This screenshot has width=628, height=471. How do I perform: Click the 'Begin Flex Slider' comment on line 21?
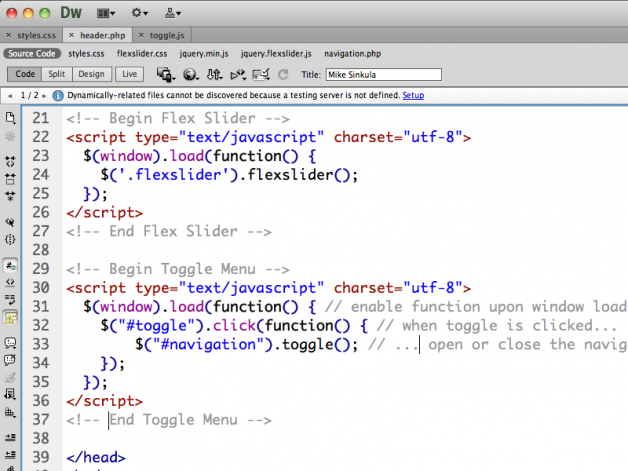178,119
